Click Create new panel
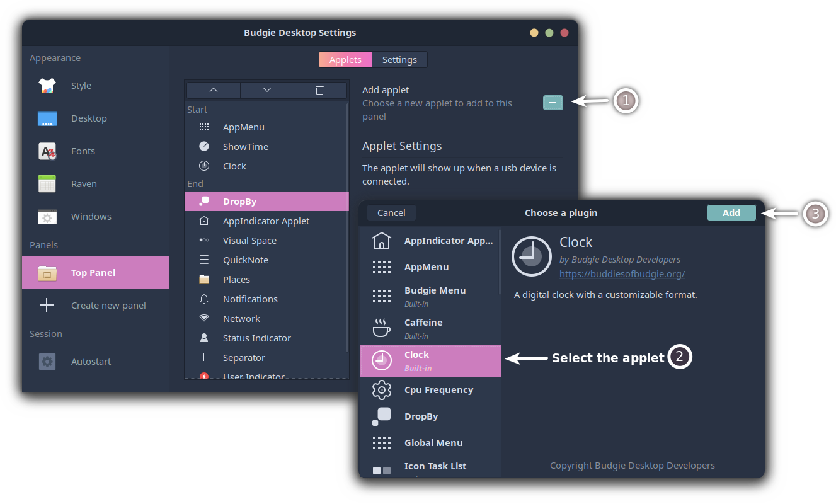This screenshot has height=504, width=836. [108, 306]
